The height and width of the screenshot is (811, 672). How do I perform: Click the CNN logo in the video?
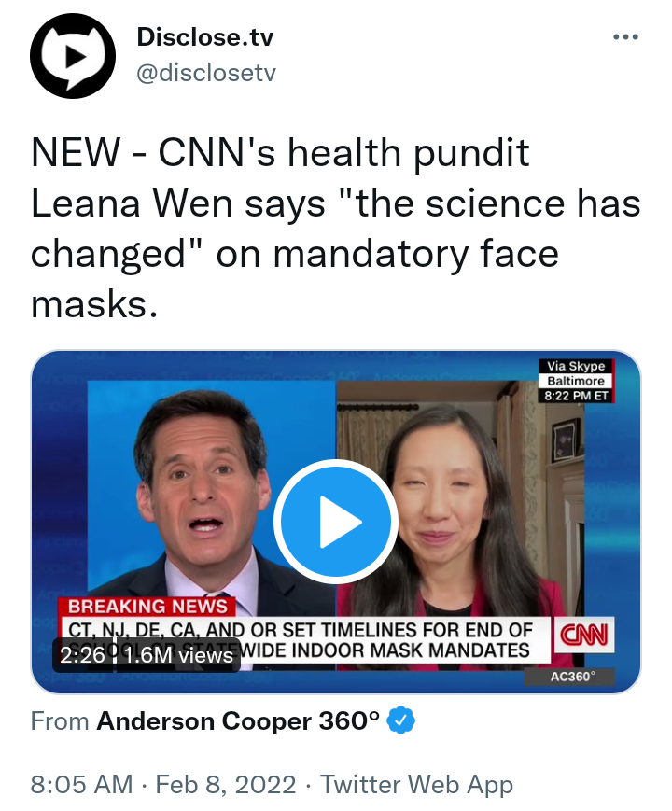[584, 635]
